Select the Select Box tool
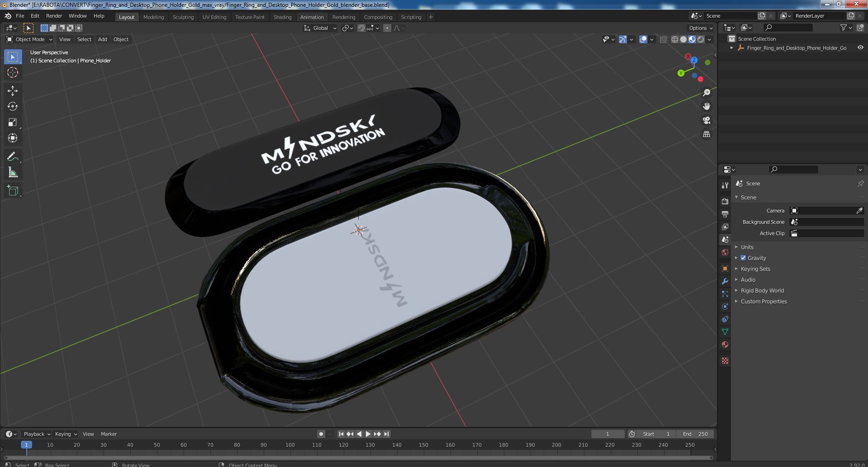 tap(13, 57)
